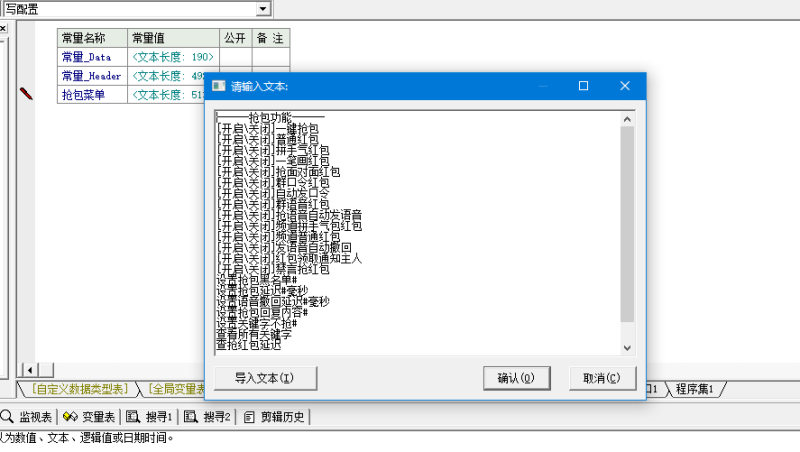Switch to the 自定义数据类型表 tab
800x452 pixels.
click(80, 389)
